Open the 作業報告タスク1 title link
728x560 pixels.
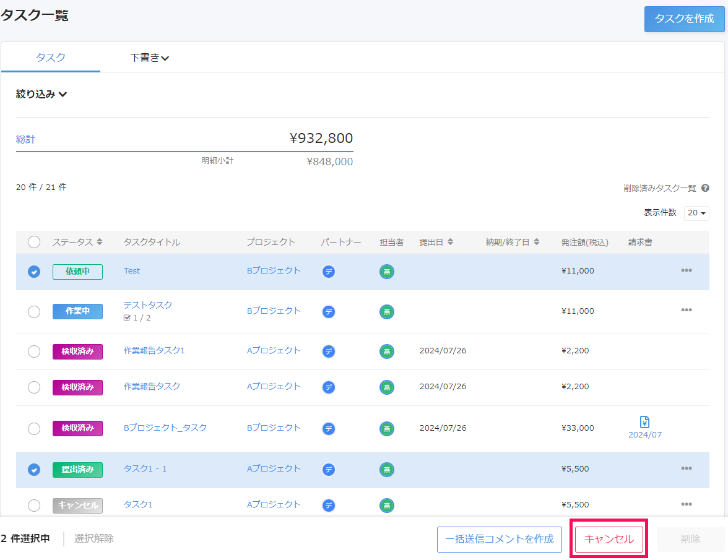coord(154,350)
